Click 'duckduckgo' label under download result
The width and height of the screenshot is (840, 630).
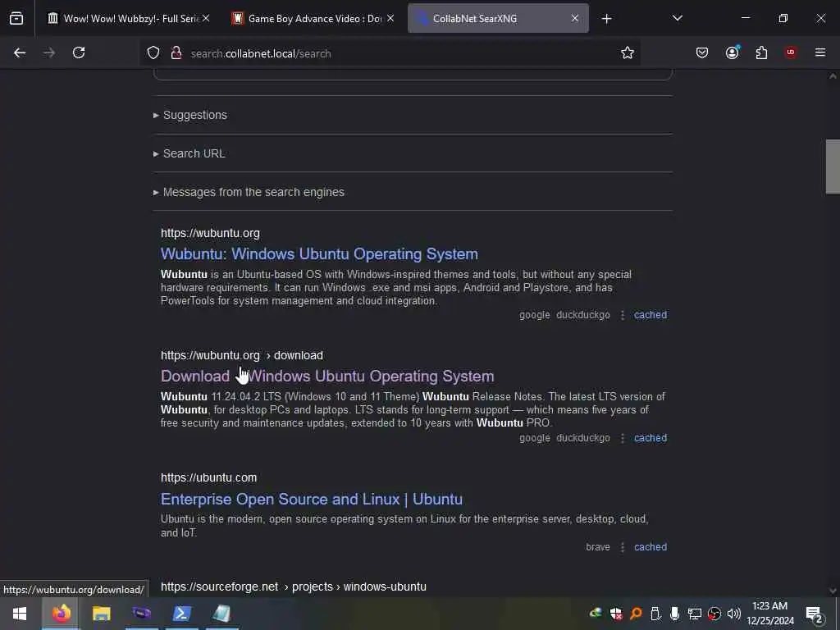[x=583, y=438]
